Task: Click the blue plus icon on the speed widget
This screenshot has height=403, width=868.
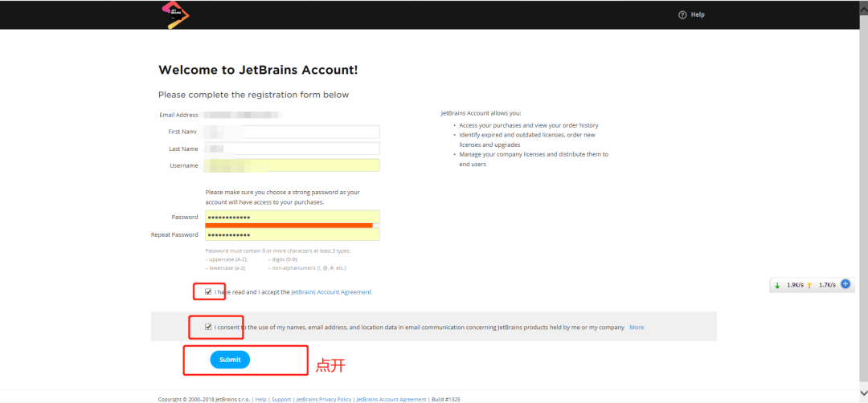Action: click(x=845, y=284)
